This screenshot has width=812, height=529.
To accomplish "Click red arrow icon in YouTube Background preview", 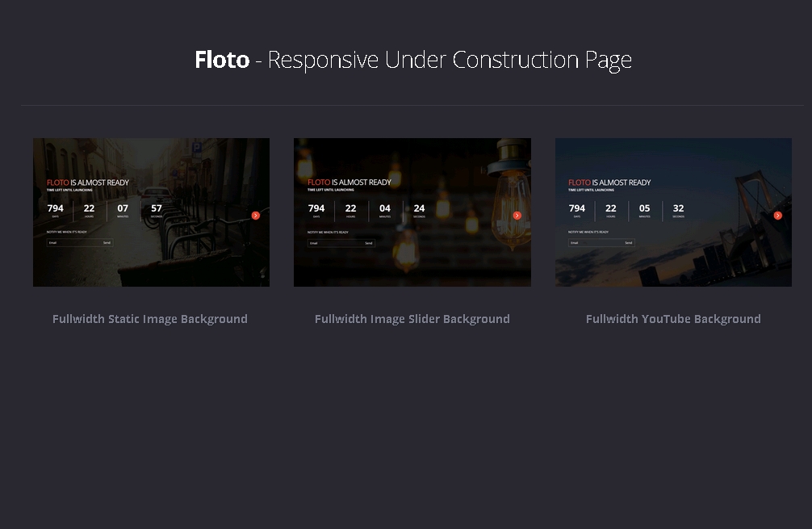I will click(x=778, y=216).
